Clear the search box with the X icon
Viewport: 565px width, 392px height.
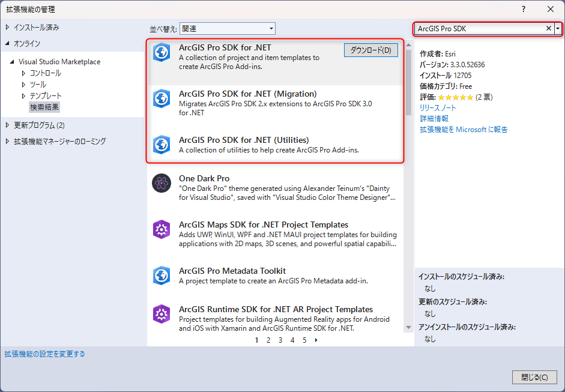(x=548, y=28)
